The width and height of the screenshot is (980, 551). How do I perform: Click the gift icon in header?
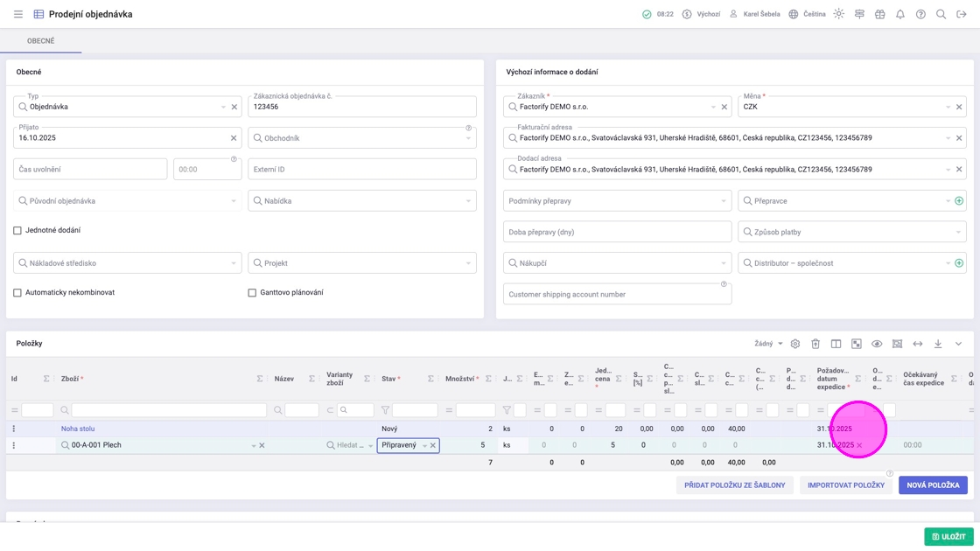879,14
